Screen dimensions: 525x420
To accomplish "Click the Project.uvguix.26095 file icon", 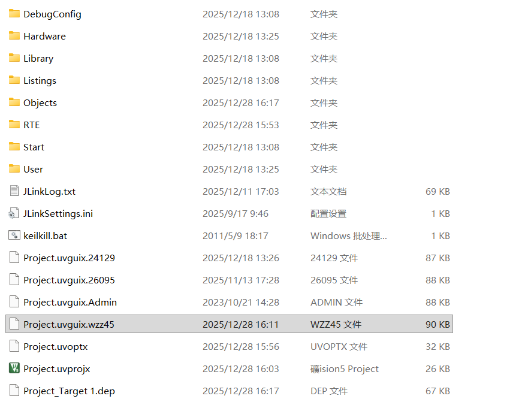I will (14, 279).
